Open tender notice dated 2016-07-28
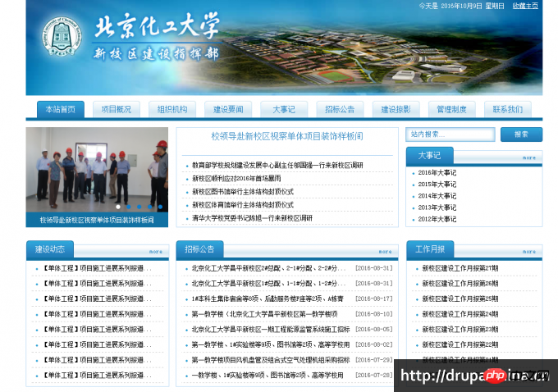This screenshot has height=392, width=558. pos(268,376)
